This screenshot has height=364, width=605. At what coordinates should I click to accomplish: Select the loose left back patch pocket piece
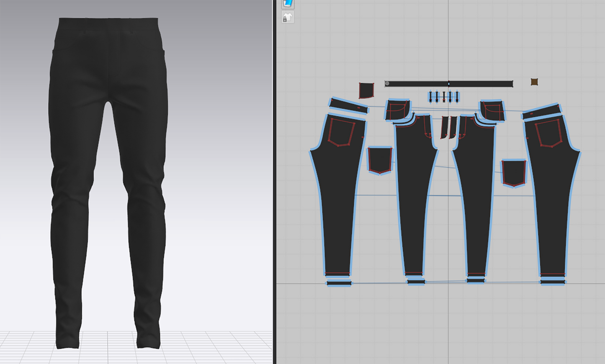(x=380, y=160)
